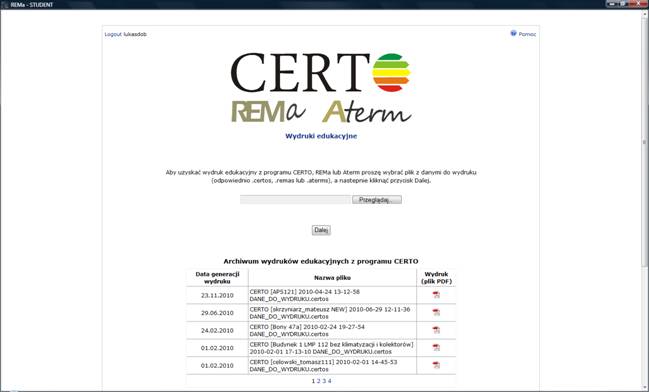Click the Dalej button
The width and height of the screenshot is (649, 392).
[321, 230]
